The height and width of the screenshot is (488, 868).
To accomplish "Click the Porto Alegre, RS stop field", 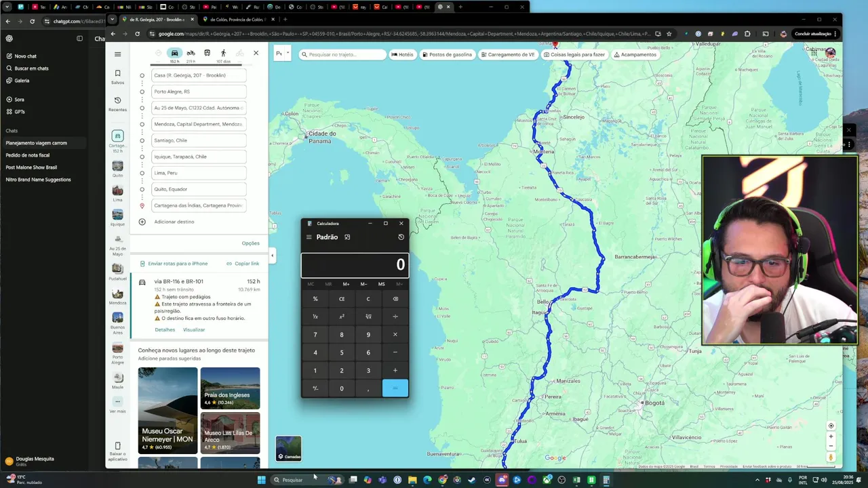I will click(199, 91).
